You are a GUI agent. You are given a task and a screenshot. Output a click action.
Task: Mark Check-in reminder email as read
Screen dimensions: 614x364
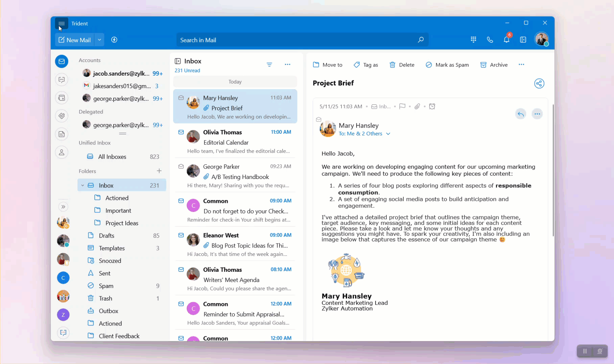(x=181, y=201)
